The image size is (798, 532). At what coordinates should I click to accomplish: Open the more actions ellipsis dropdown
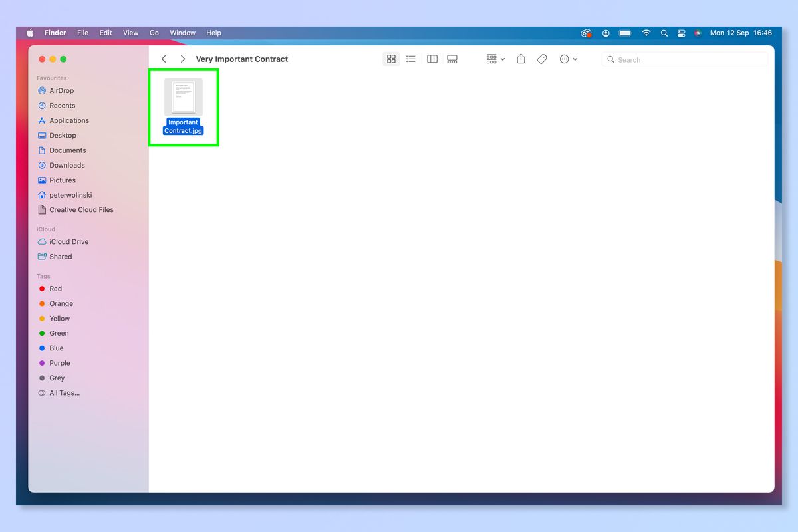click(569, 59)
